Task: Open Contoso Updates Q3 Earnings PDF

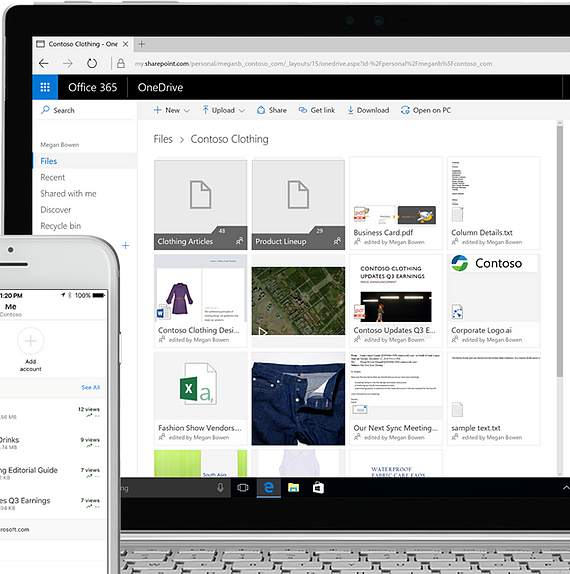Action: (x=396, y=301)
